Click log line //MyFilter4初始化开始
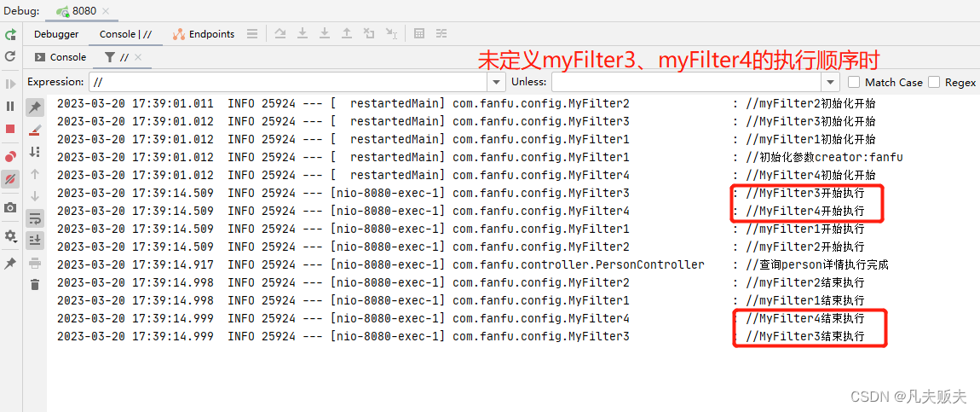This screenshot has width=980, height=412. [x=811, y=174]
